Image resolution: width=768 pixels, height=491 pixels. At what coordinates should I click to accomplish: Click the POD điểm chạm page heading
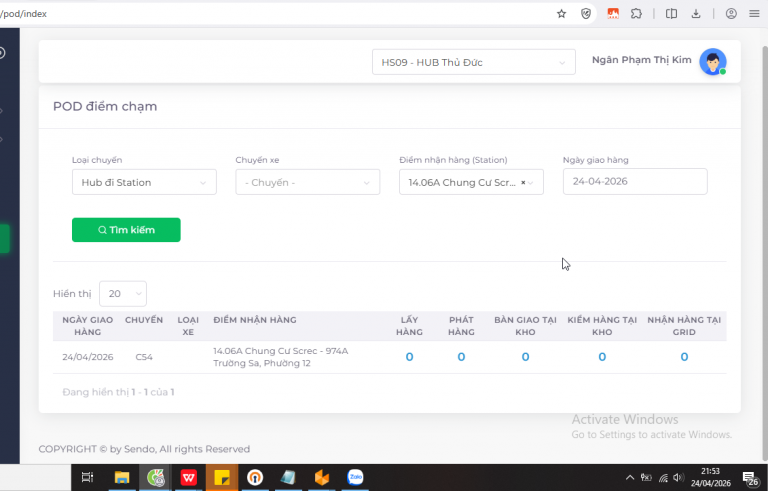pyautogui.click(x=105, y=106)
